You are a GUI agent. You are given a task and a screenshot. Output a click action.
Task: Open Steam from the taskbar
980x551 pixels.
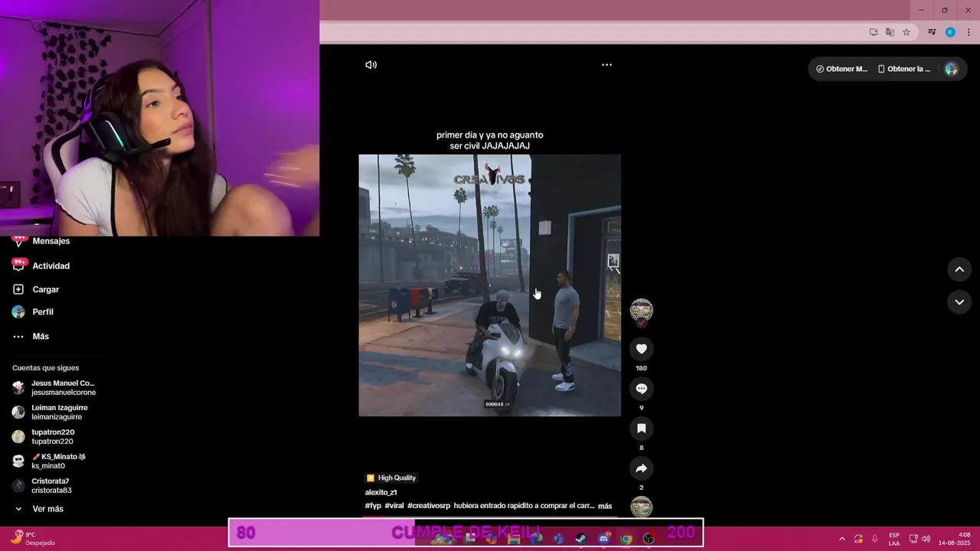(581, 539)
